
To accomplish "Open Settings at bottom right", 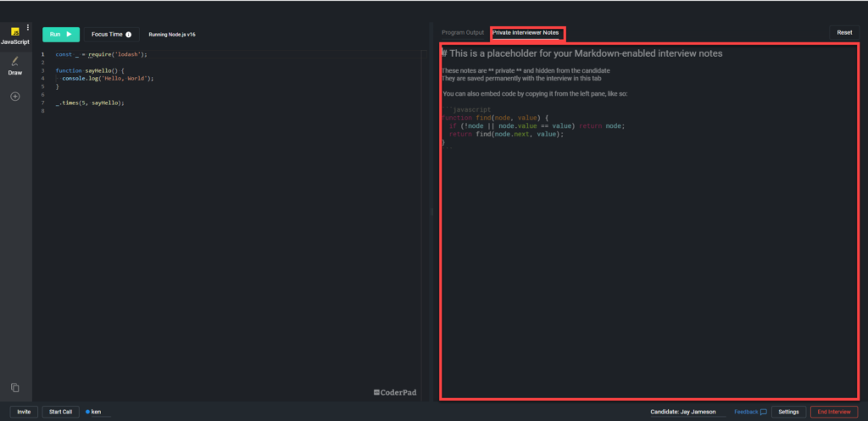I will [x=788, y=412].
